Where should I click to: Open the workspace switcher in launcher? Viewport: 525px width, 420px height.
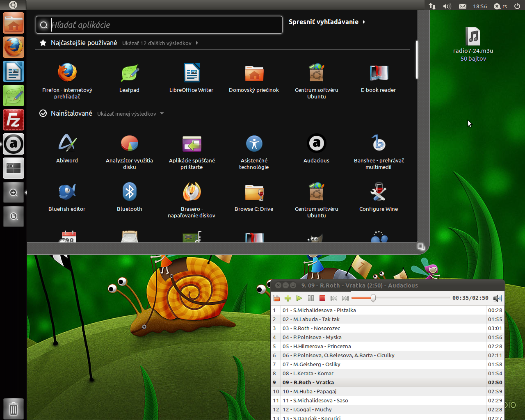14,168
